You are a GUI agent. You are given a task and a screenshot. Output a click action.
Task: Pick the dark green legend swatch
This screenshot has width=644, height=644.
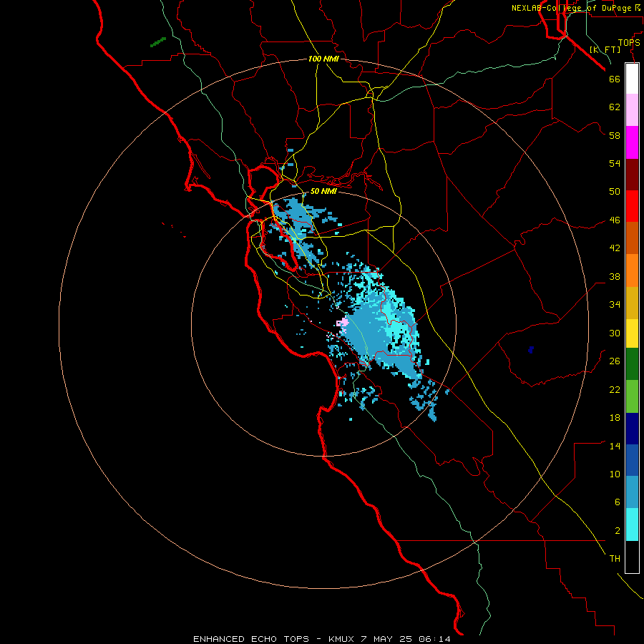pos(632,364)
